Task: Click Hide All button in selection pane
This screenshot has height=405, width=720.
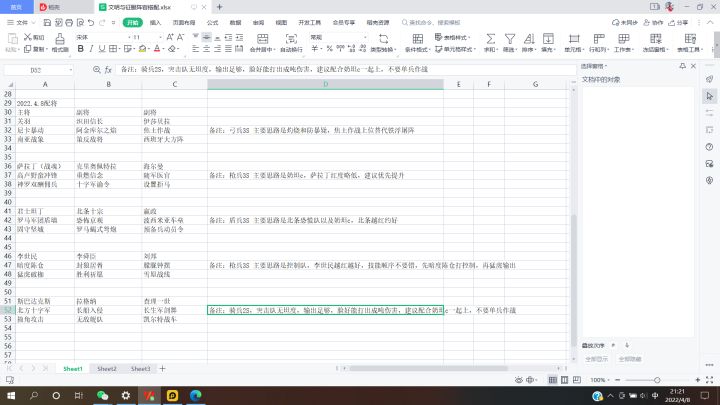Action: pos(630,359)
